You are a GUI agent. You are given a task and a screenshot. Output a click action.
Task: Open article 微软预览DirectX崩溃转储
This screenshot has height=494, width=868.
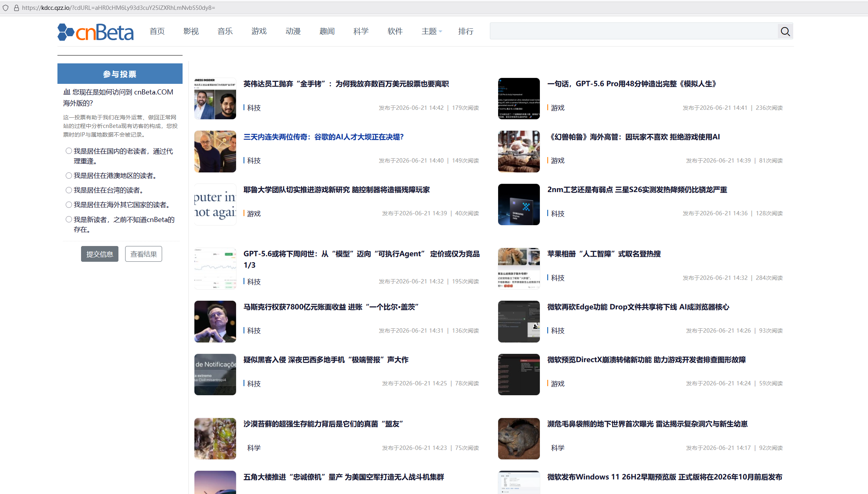point(646,360)
